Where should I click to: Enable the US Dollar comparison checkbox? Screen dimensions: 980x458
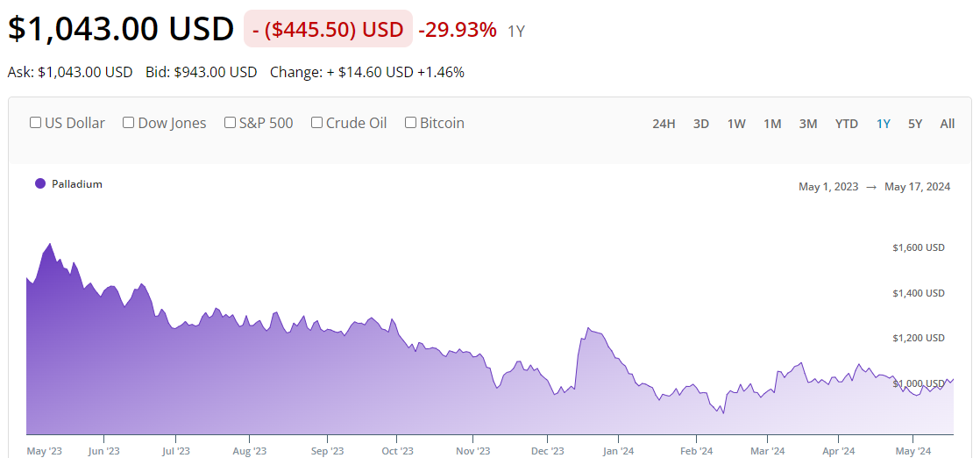(x=36, y=123)
